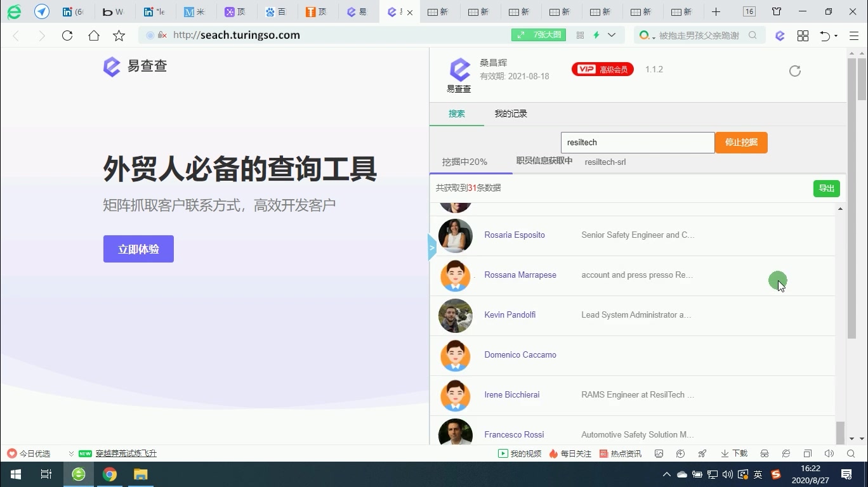Expand 今日优选 dropdown arrow in status bar

tap(71, 454)
